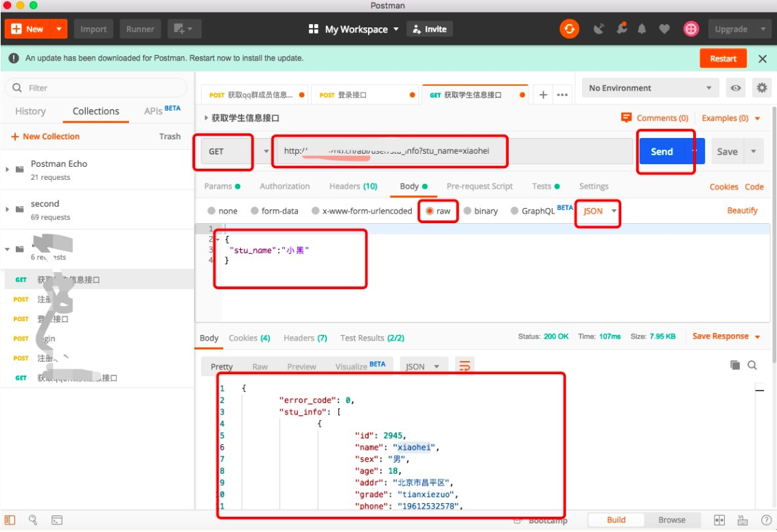Click the orange sync icon

coord(570,29)
